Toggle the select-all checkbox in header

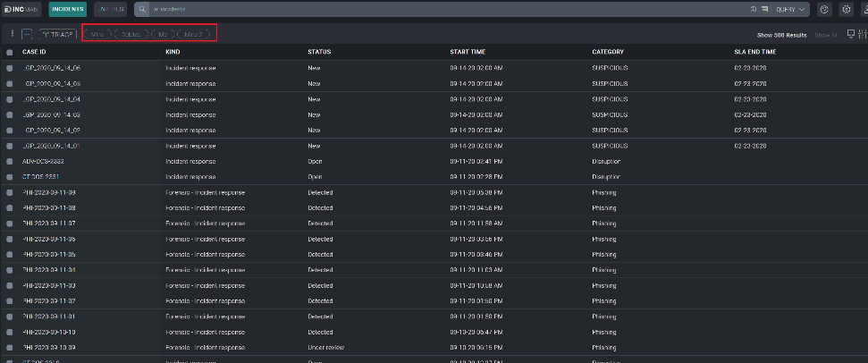[x=10, y=52]
